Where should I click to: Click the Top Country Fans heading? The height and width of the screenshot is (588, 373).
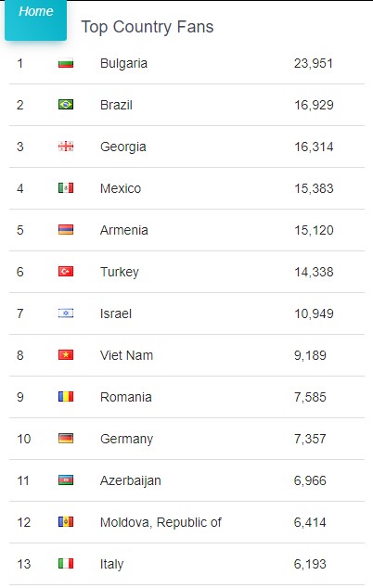click(x=148, y=28)
